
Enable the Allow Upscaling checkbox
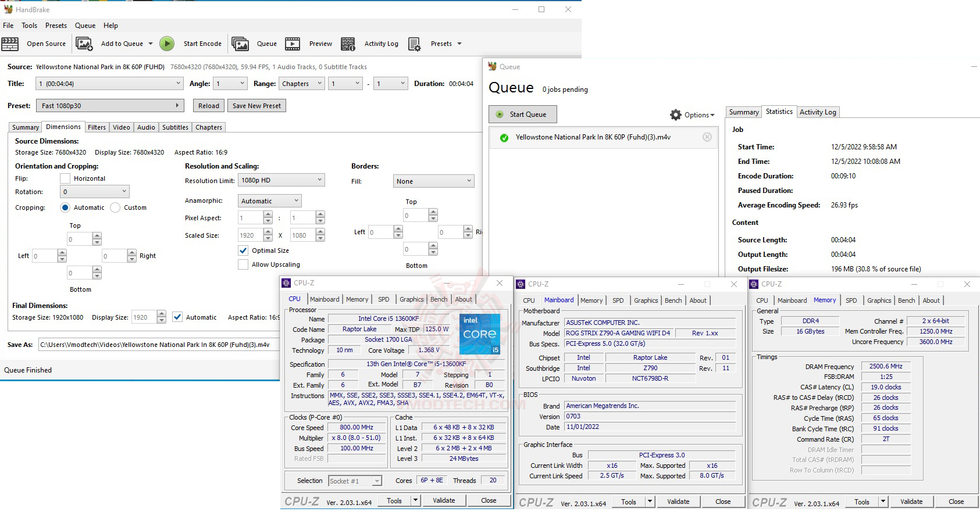(x=243, y=264)
